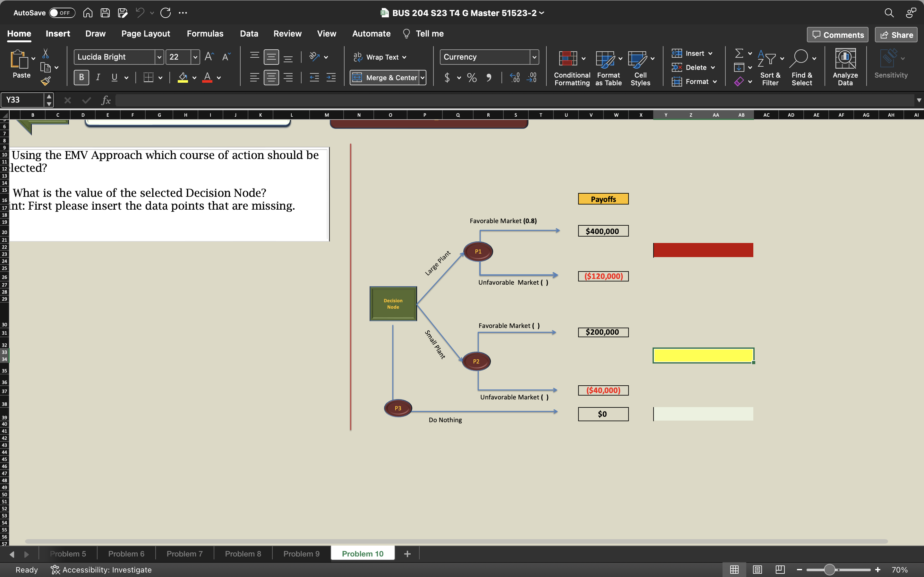The width and height of the screenshot is (924, 577).
Task: Click the Page Layout view icon
Action: tap(757, 570)
